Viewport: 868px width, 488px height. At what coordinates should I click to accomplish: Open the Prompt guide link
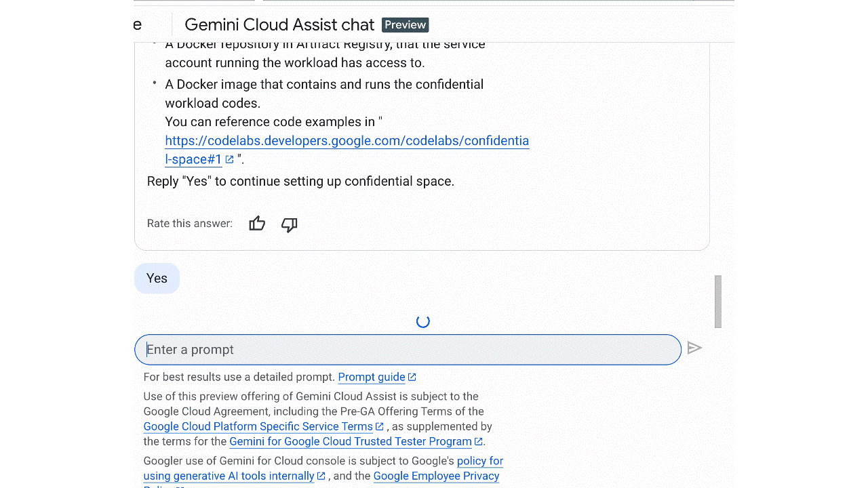pos(372,377)
